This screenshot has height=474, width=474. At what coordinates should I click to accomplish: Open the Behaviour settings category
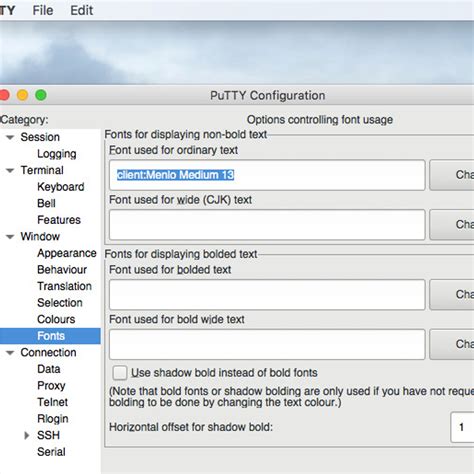tap(62, 270)
